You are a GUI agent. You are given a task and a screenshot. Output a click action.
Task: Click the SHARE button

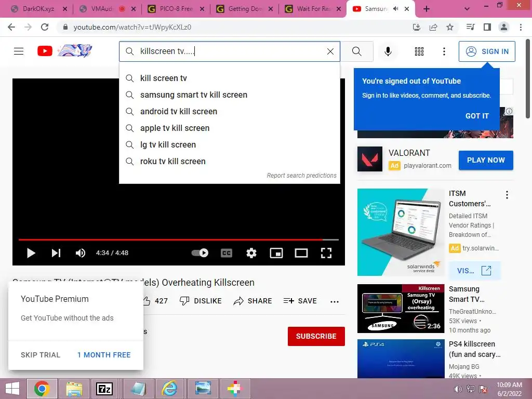coord(253,301)
